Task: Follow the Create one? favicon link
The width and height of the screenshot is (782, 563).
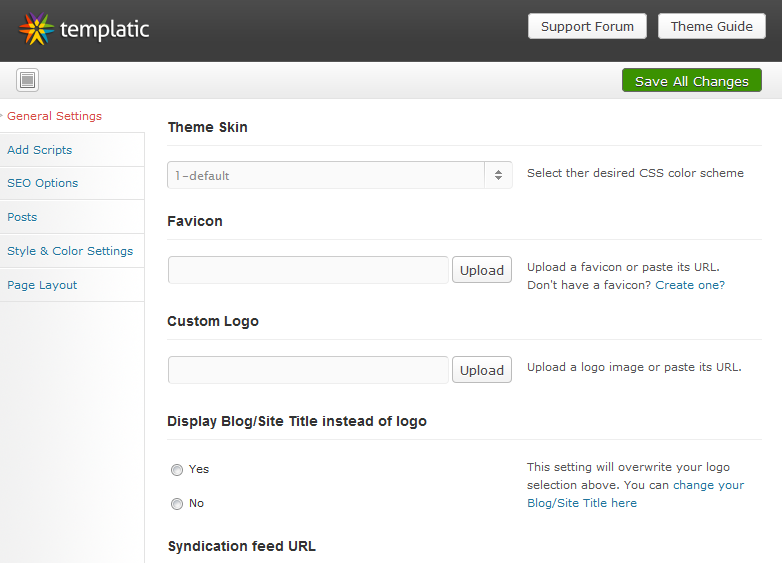Action: click(x=690, y=285)
